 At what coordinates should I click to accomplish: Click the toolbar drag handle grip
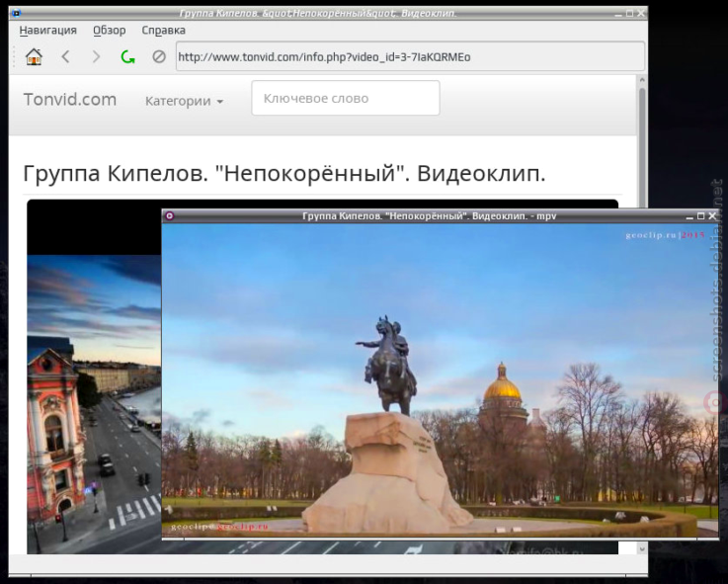coord(14,56)
